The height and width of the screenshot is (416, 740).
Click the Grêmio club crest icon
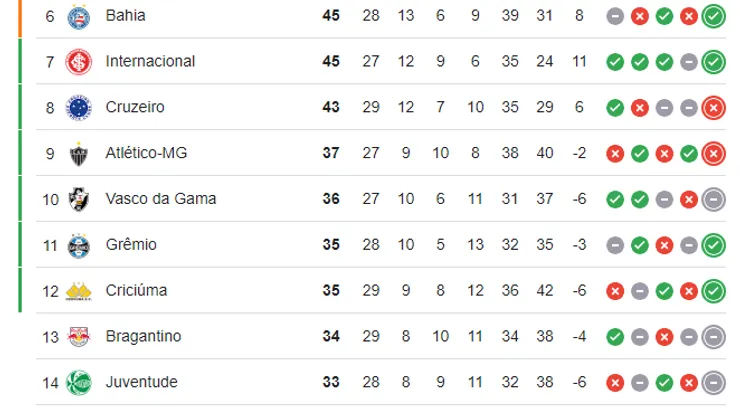(x=77, y=245)
